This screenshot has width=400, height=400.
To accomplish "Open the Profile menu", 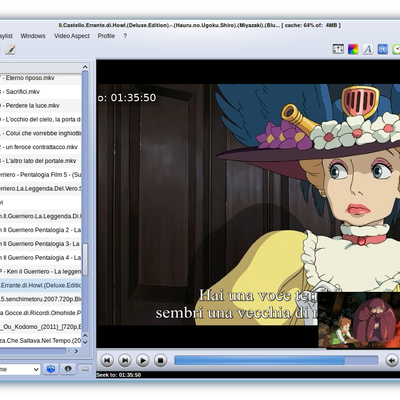I will coord(106,36).
